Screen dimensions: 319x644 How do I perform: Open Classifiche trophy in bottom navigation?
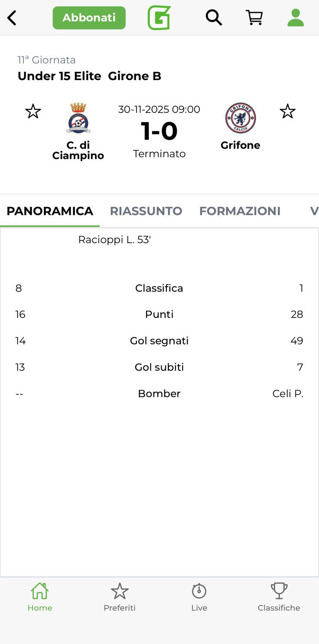point(279,597)
